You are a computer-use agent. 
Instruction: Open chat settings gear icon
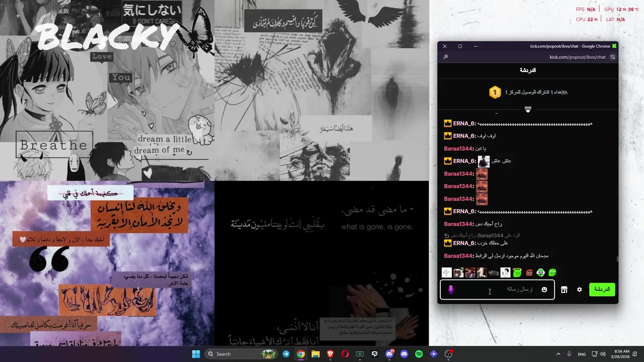580,290
